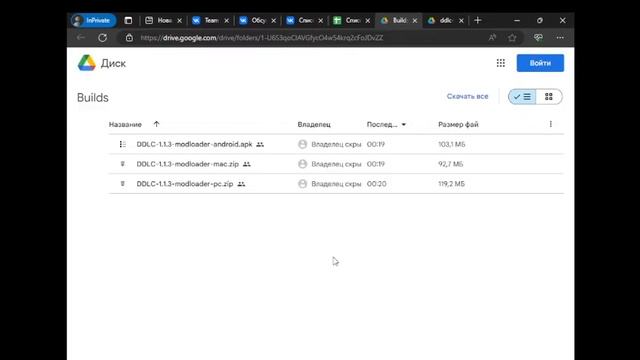Click the 00:20 time in pc.zip row
The width and height of the screenshot is (640, 360).
pyautogui.click(x=376, y=184)
